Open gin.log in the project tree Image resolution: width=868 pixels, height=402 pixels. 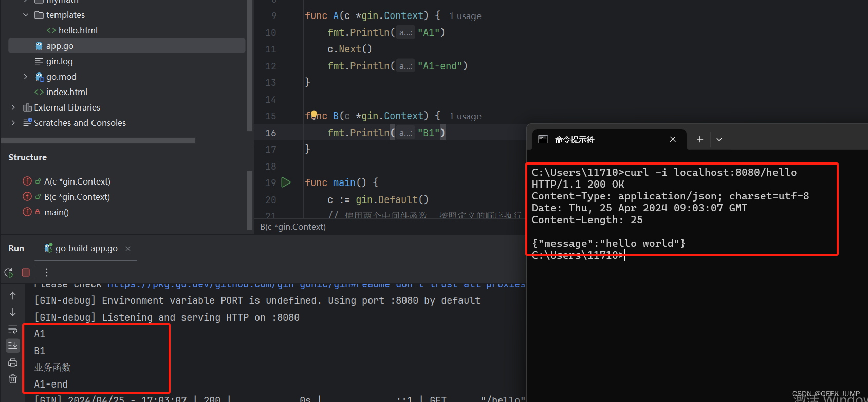pos(59,61)
